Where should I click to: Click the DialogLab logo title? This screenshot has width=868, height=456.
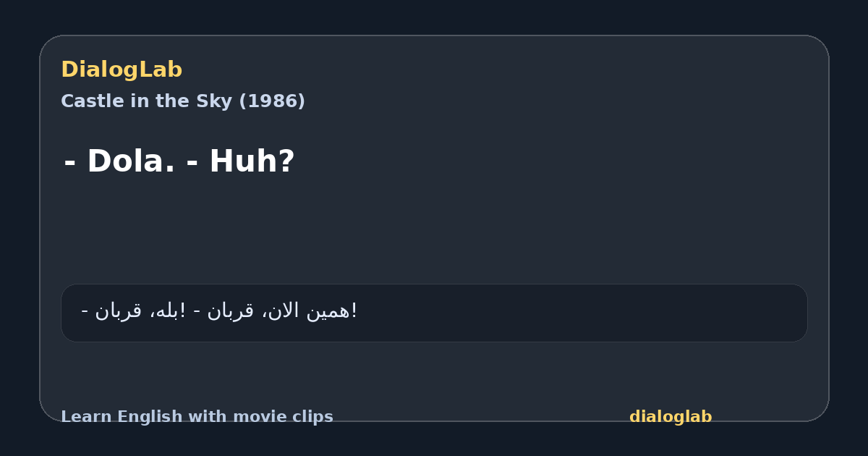[122, 69]
